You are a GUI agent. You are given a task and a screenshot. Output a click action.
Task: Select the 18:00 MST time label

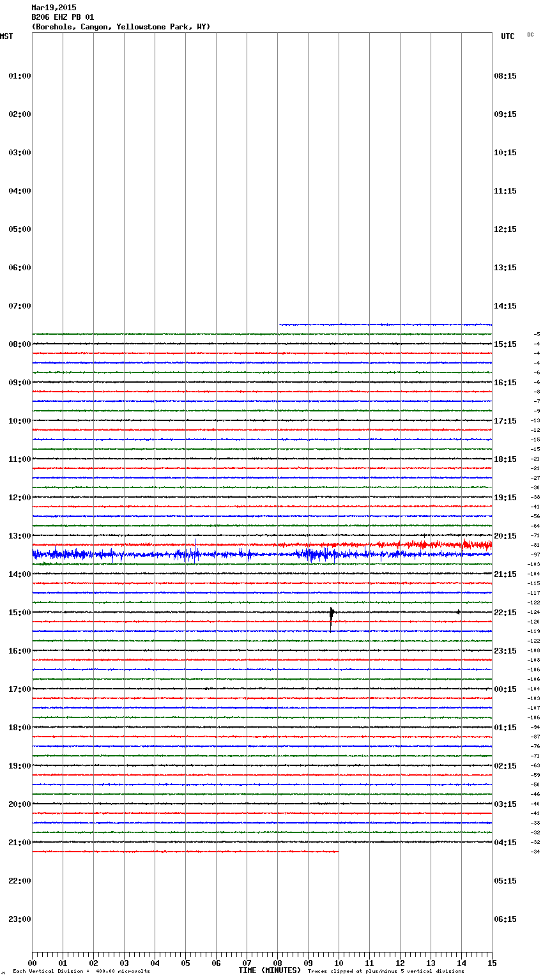[x=20, y=728]
